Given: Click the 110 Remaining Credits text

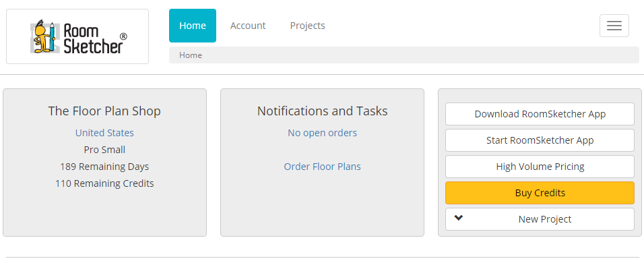Looking at the screenshot, I should tap(104, 183).
